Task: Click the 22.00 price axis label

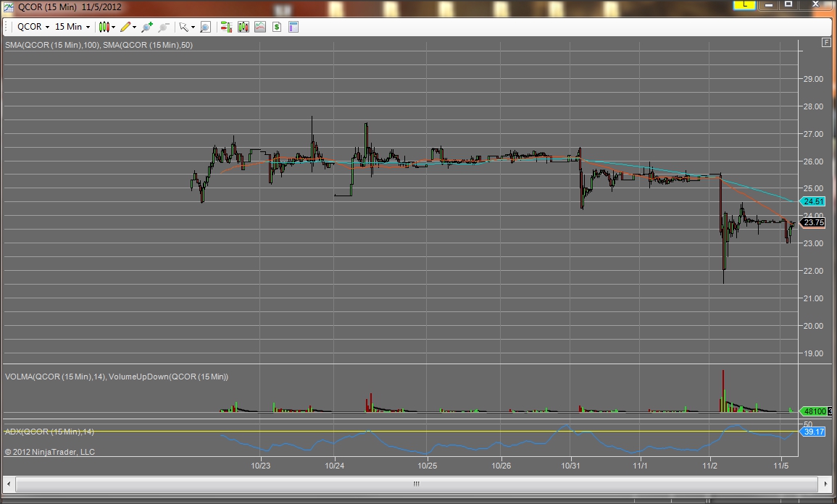Action: [x=814, y=271]
